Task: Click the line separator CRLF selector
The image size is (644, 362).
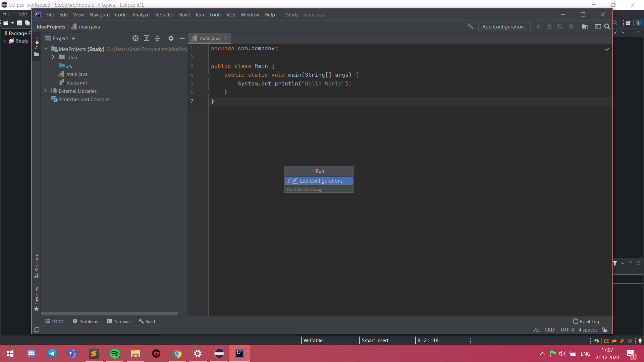Action: 550,330
